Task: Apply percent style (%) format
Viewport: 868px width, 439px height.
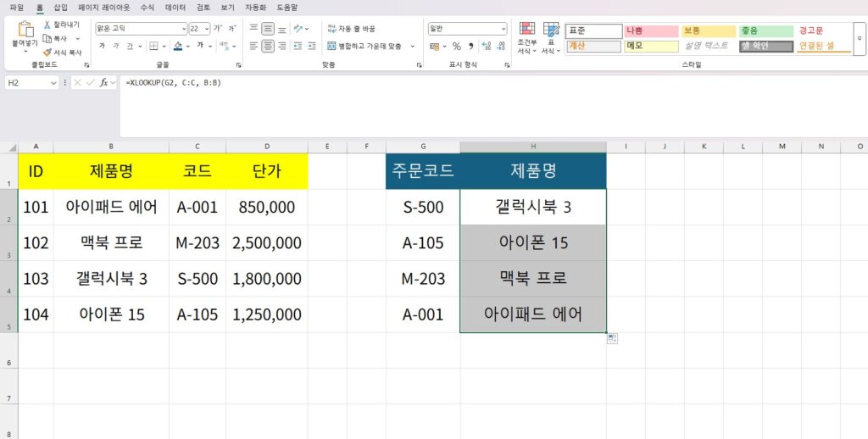Action: click(x=457, y=46)
